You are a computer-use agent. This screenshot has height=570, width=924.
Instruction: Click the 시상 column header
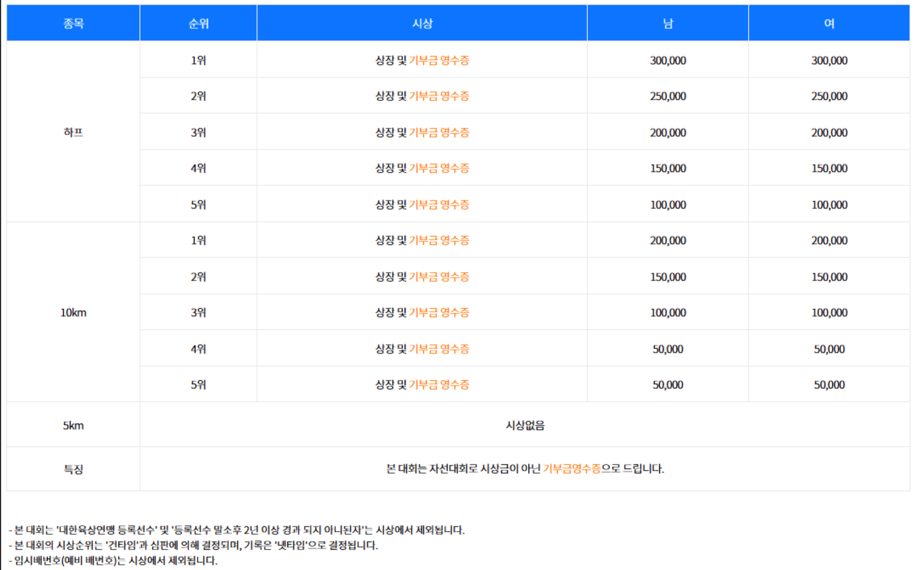tap(422, 23)
